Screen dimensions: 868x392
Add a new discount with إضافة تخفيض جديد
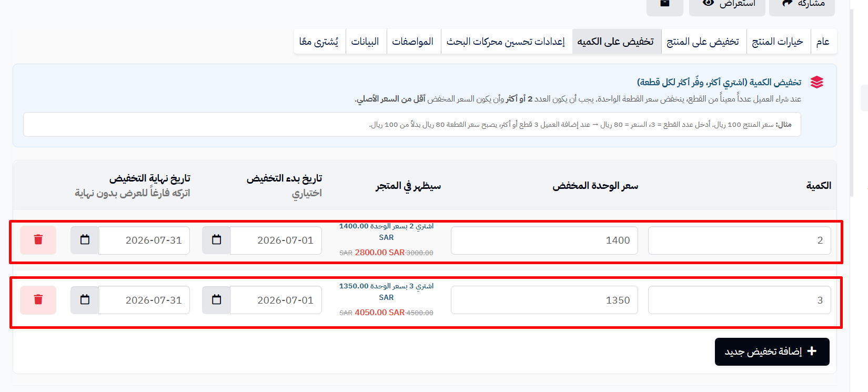point(772,351)
